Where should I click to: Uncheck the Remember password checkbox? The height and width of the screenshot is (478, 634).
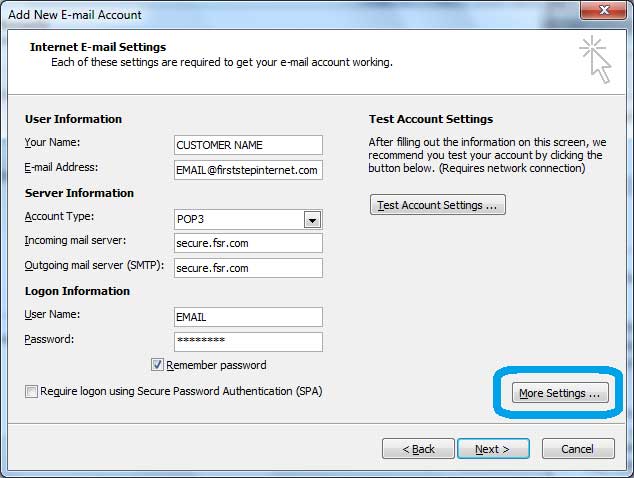[x=158, y=366]
